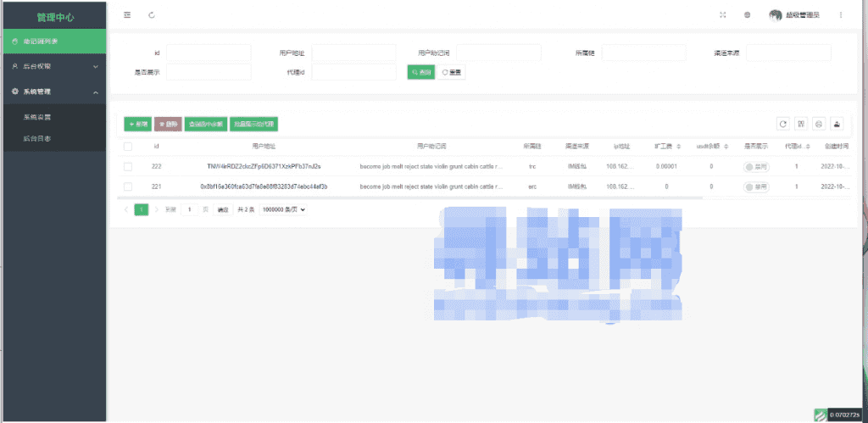868x423 pixels.
Task: Click the green 新增 add button
Action: click(138, 124)
